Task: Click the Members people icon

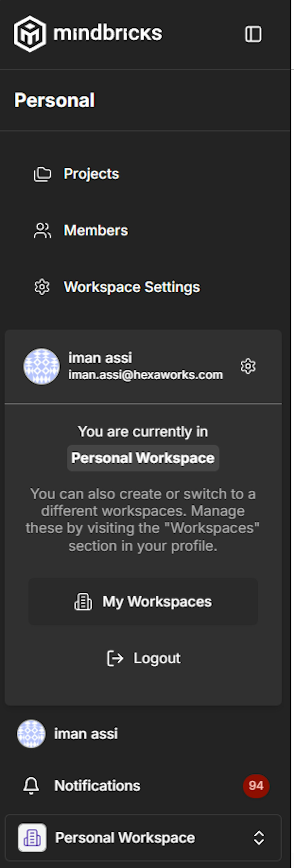Action: pyautogui.click(x=42, y=231)
